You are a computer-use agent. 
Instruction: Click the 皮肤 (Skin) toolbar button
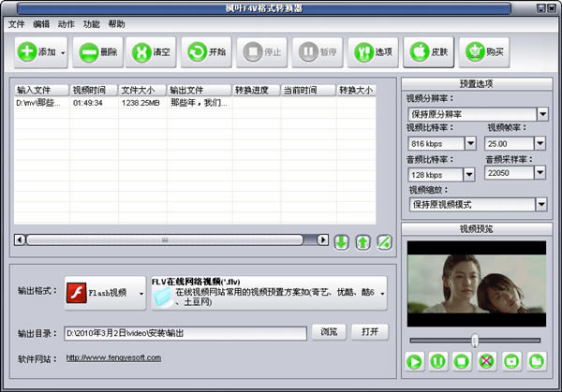(x=428, y=52)
